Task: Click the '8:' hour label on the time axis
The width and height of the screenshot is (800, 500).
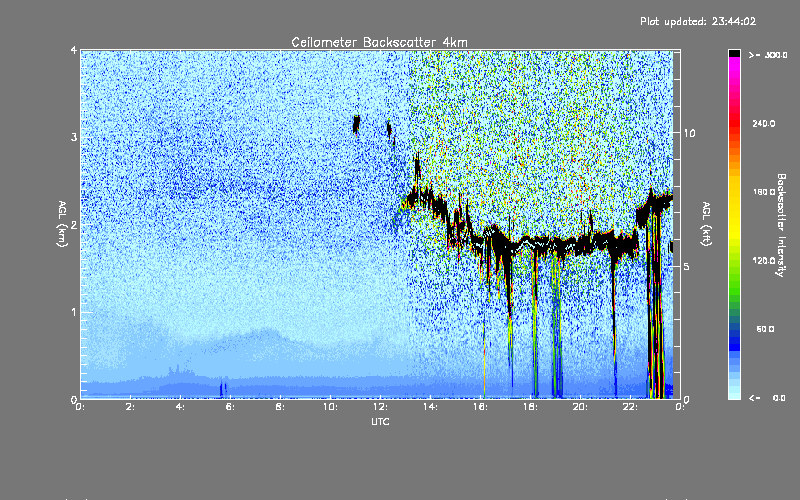Action: [x=281, y=407]
